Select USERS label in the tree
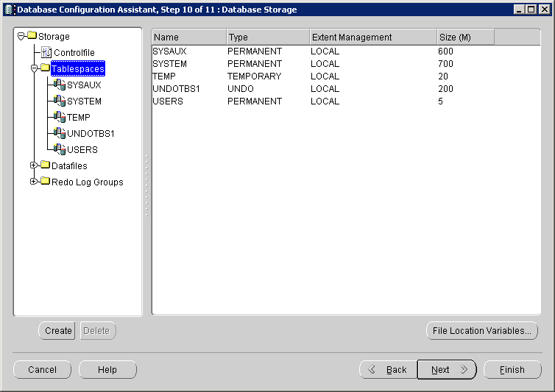 82,149
